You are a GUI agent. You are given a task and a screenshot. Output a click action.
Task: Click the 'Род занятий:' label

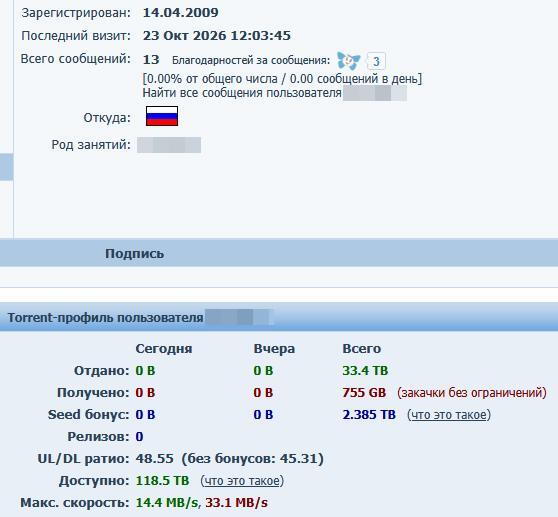click(91, 145)
